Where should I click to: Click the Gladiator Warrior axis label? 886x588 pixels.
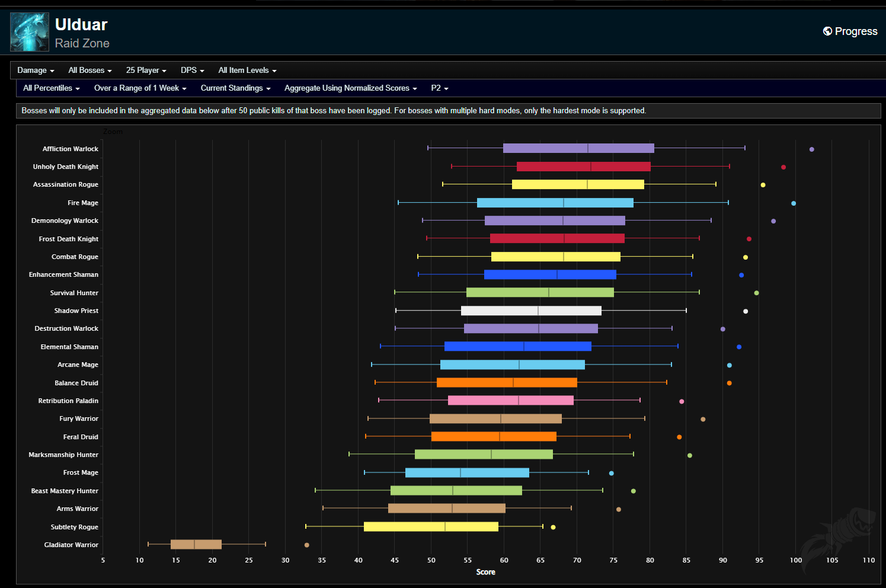click(x=71, y=545)
